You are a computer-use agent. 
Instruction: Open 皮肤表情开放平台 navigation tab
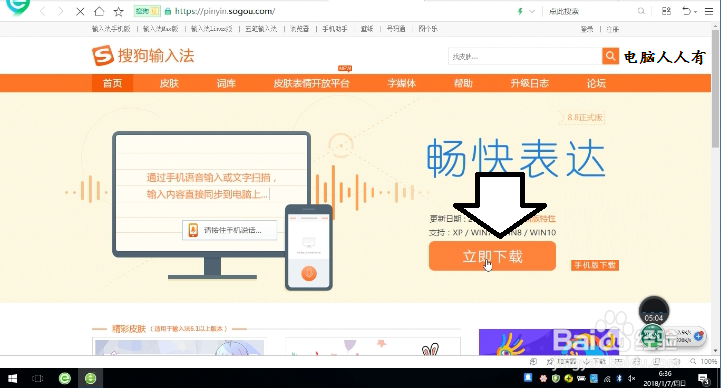[x=311, y=83]
